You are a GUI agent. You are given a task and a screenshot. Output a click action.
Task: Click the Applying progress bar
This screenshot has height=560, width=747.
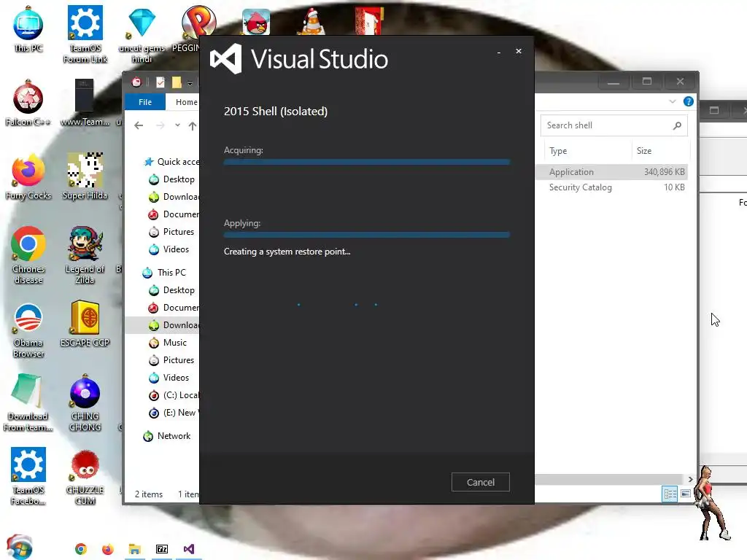(x=366, y=235)
